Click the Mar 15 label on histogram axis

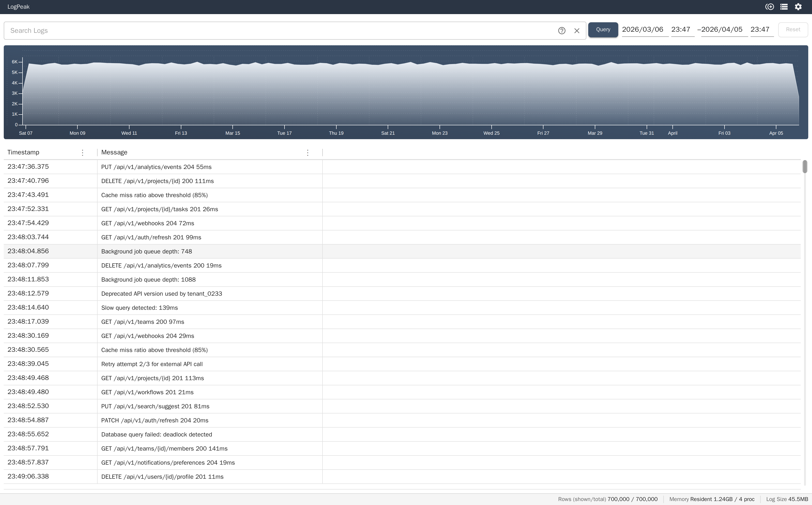(233, 133)
